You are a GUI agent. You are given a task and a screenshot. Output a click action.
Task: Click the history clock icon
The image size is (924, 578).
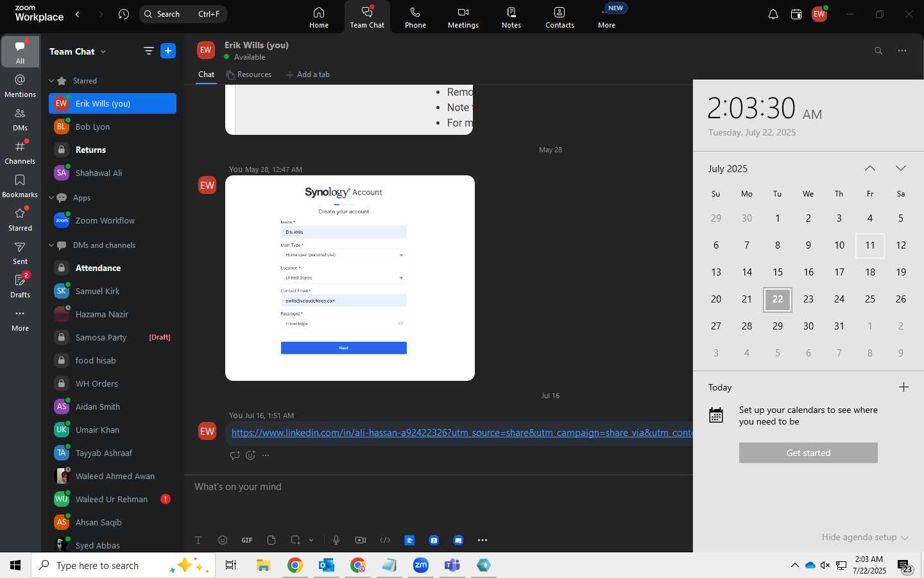coord(124,14)
